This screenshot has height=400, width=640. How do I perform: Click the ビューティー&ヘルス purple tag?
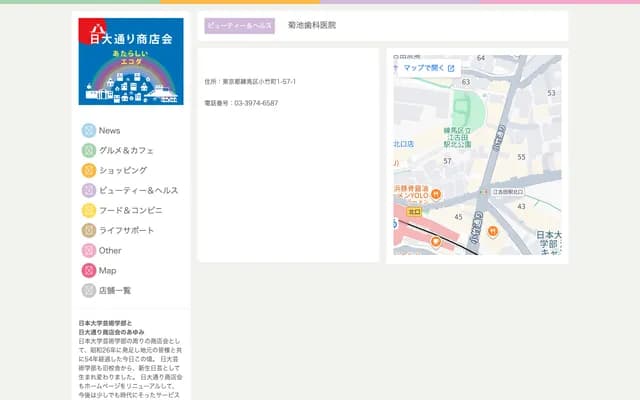coord(240,26)
